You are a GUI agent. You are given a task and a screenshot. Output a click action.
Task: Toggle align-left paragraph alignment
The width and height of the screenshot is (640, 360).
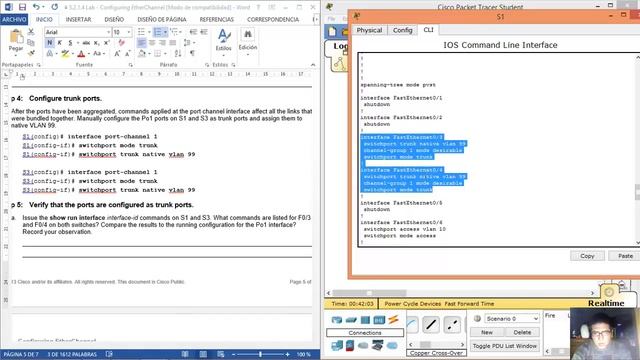pos(142,42)
